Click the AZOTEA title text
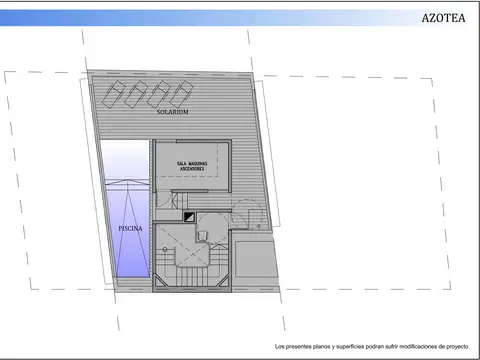Viewport: 480px width, 360px height. 443,18
